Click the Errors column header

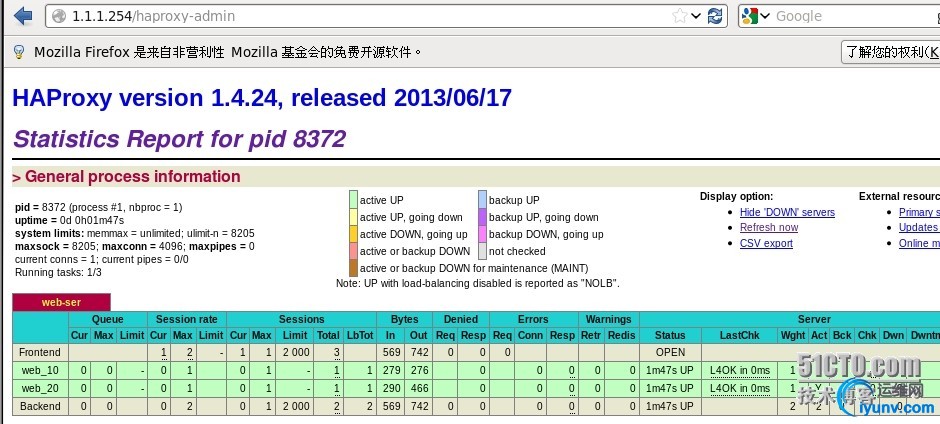pyautogui.click(x=533, y=319)
